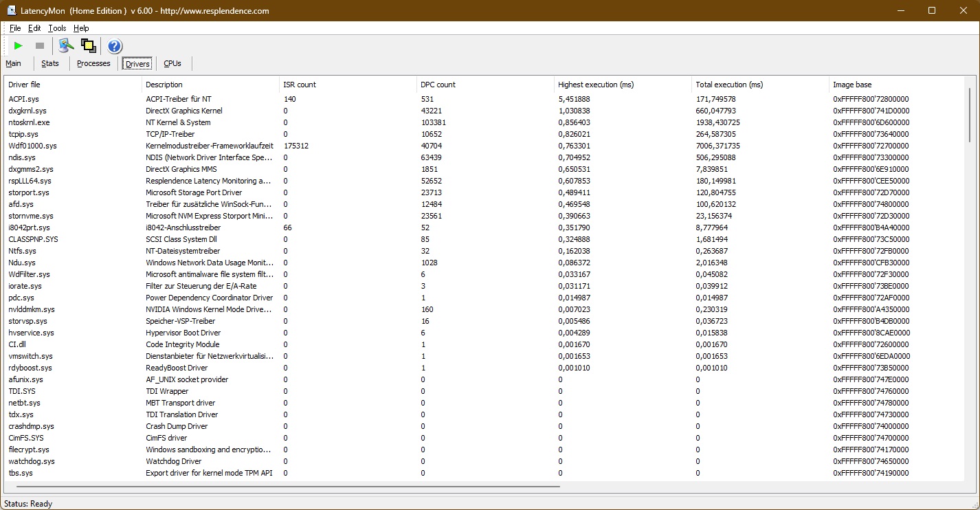The width and height of the screenshot is (980, 510).
Task: Open the options tool icon in the toolbar
Action: (x=66, y=45)
